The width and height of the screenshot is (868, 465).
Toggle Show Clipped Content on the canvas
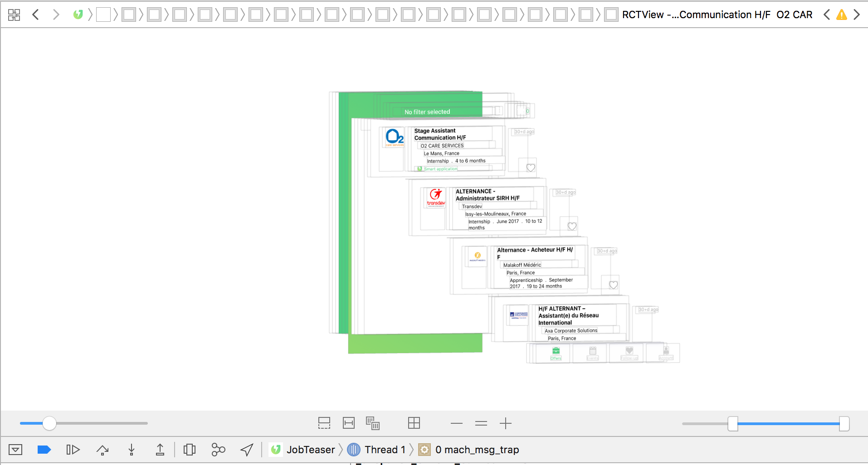tap(324, 423)
